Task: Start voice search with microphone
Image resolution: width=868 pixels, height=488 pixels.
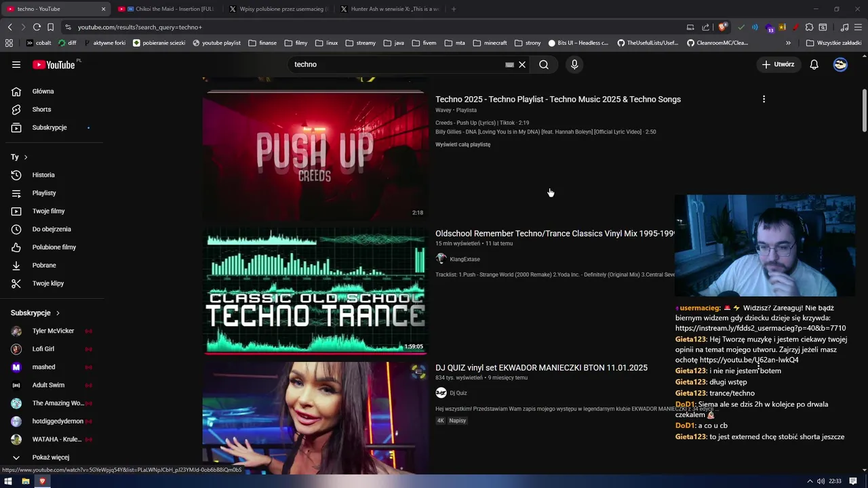Action: (x=574, y=64)
